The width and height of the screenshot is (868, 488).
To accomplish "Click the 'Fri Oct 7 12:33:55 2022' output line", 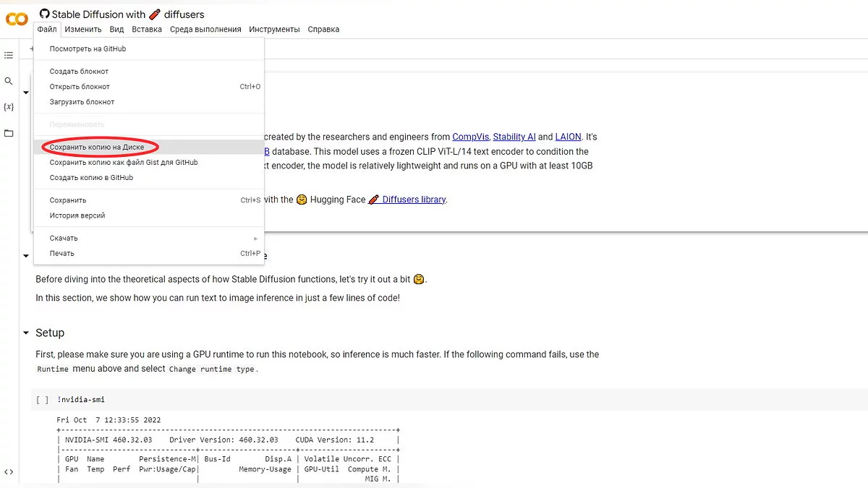I will pyautogui.click(x=109, y=420).
